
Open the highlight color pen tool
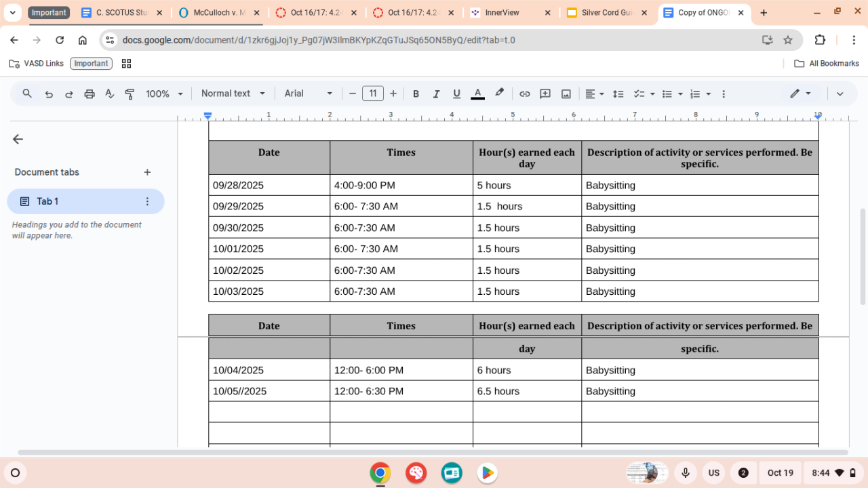pos(499,94)
